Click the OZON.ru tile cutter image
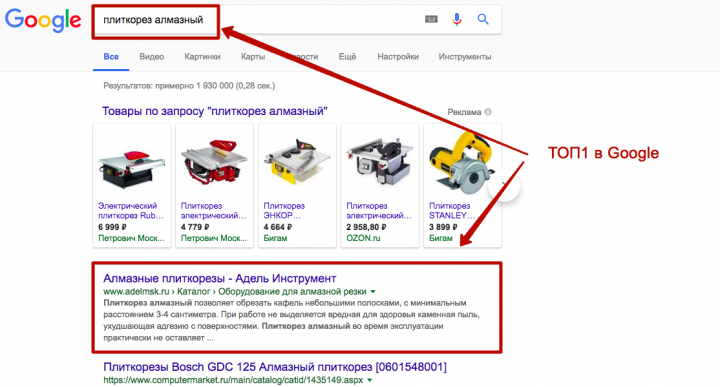This screenshot has width=720, height=387. (379, 162)
